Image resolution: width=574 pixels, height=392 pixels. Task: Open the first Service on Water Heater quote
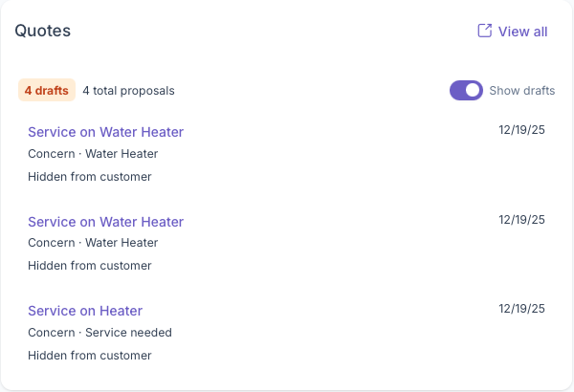click(105, 132)
